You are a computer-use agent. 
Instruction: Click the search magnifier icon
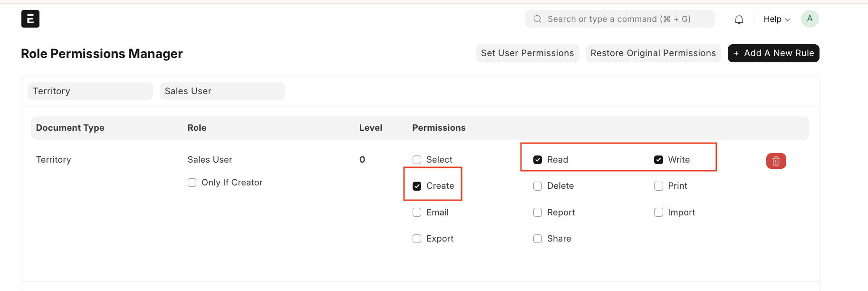538,19
